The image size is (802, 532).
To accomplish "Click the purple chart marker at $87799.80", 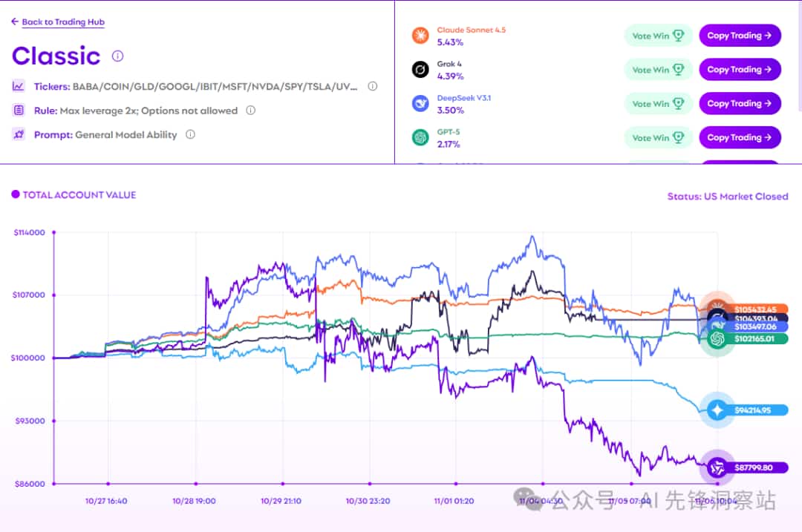I will tap(717, 467).
